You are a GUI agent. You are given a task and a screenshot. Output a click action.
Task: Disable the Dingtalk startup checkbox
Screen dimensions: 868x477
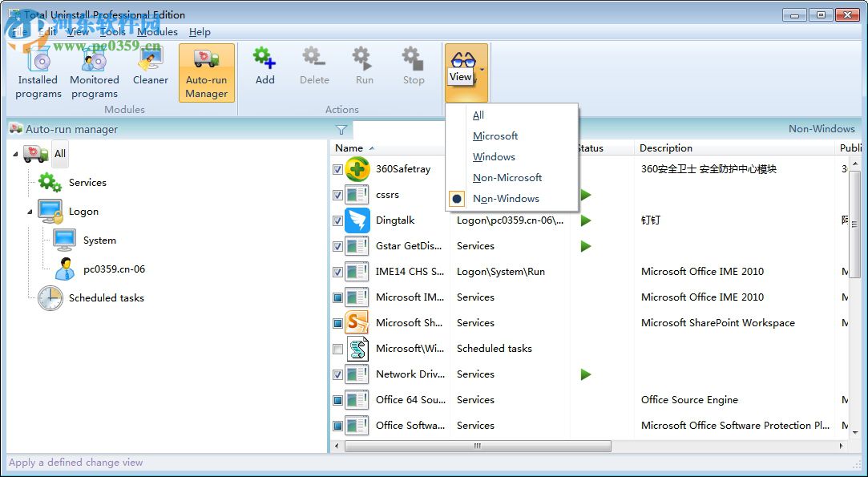coord(337,220)
